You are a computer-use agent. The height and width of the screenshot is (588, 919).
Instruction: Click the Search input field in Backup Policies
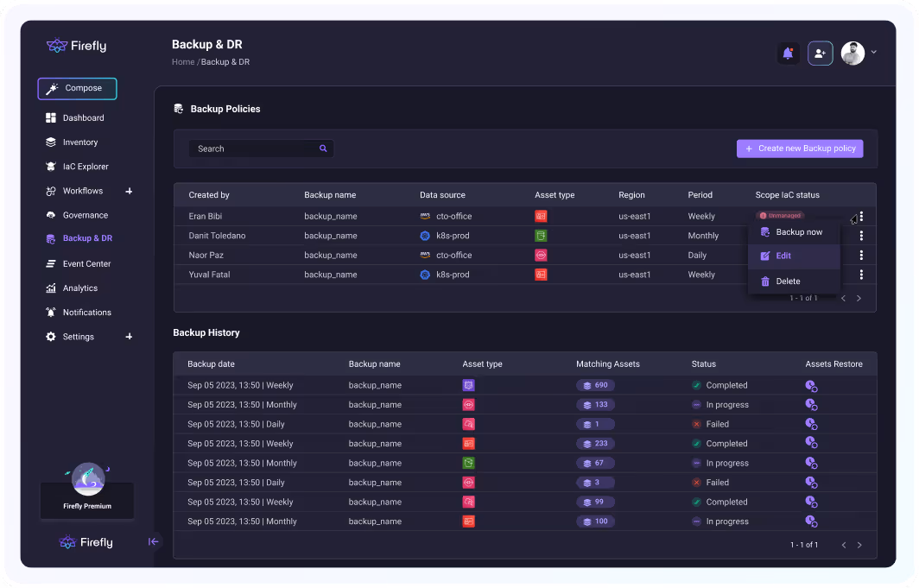250,149
